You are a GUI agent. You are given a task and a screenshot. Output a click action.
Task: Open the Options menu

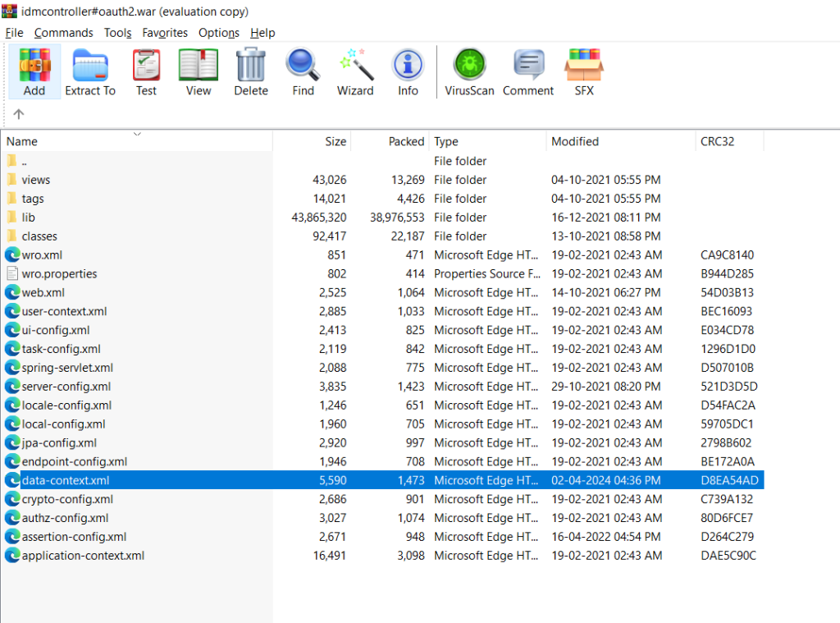tap(219, 33)
